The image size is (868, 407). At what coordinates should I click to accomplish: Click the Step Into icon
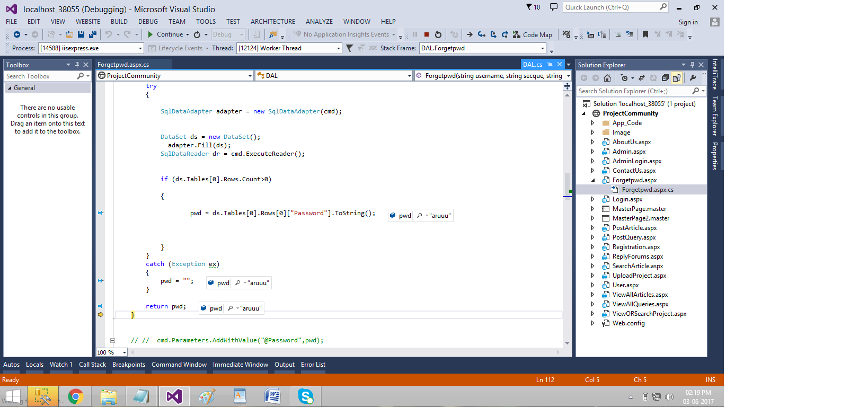[x=481, y=34]
